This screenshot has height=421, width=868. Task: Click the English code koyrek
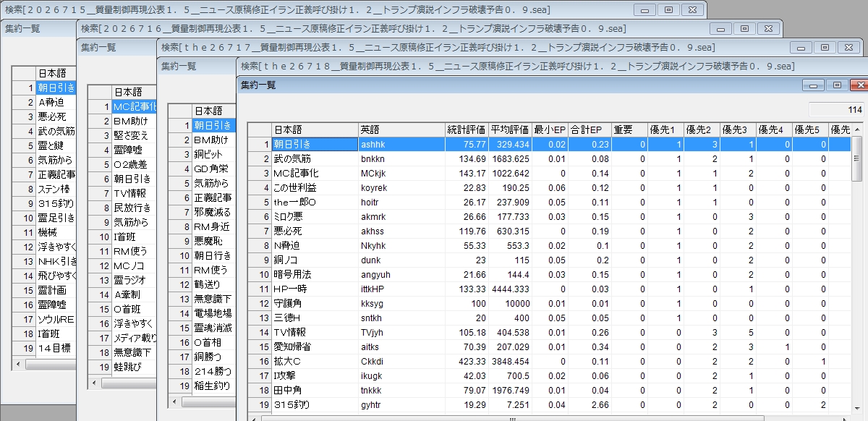(x=374, y=187)
